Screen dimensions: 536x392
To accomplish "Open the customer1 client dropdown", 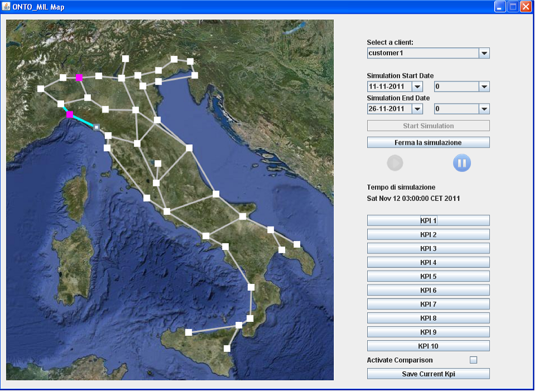I will click(484, 53).
